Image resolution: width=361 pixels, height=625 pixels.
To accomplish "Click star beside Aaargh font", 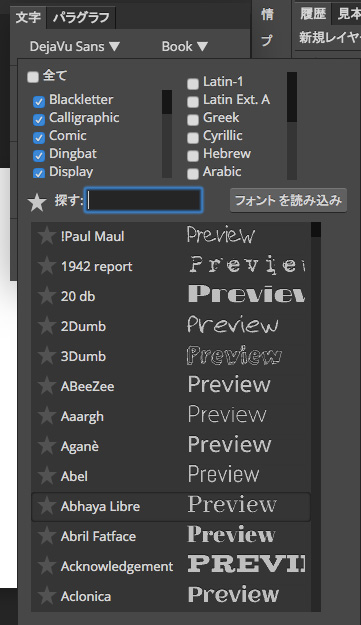I will pyautogui.click(x=46, y=416).
